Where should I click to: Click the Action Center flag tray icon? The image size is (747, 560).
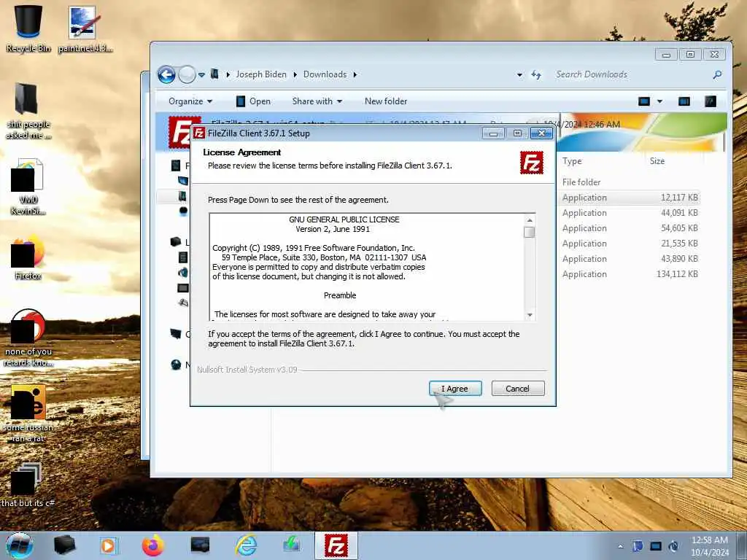638,546
